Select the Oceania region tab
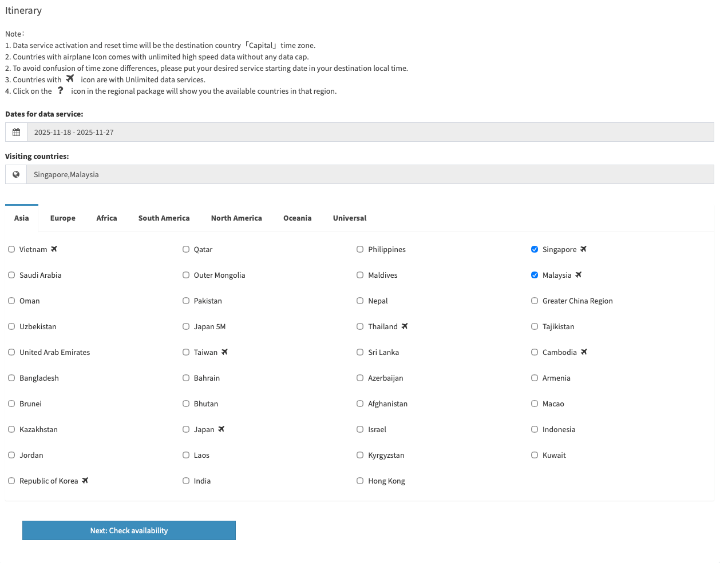 click(x=297, y=218)
